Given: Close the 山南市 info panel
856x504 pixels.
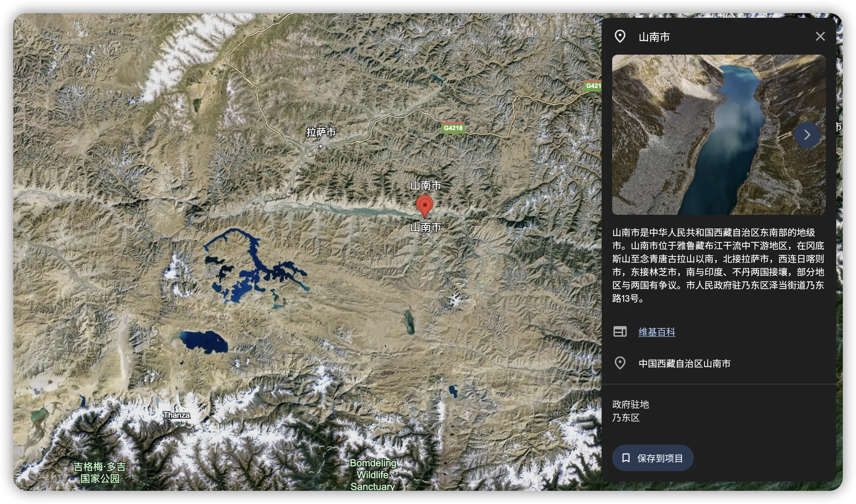Looking at the screenshot, I should pos(820,36).
